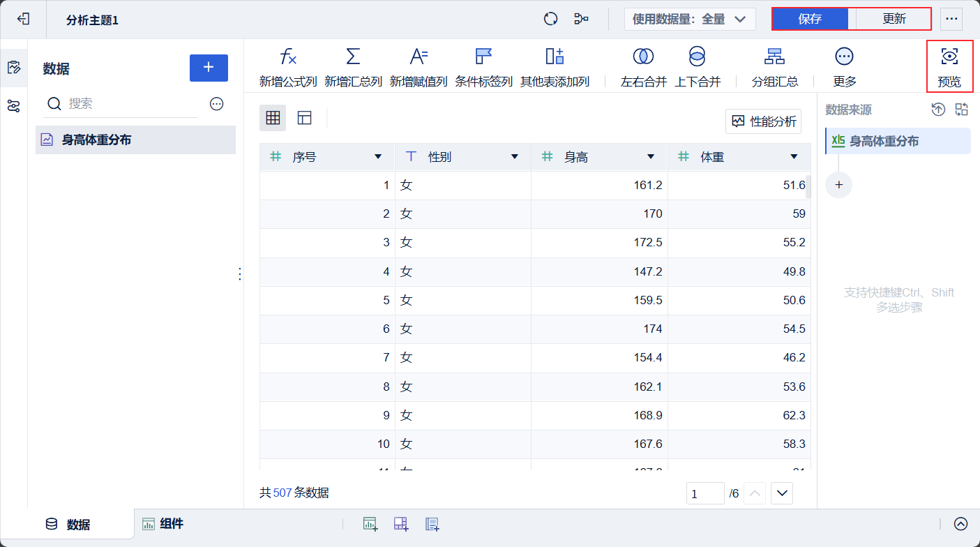Click the cell with height 161.2

(599, 186)
